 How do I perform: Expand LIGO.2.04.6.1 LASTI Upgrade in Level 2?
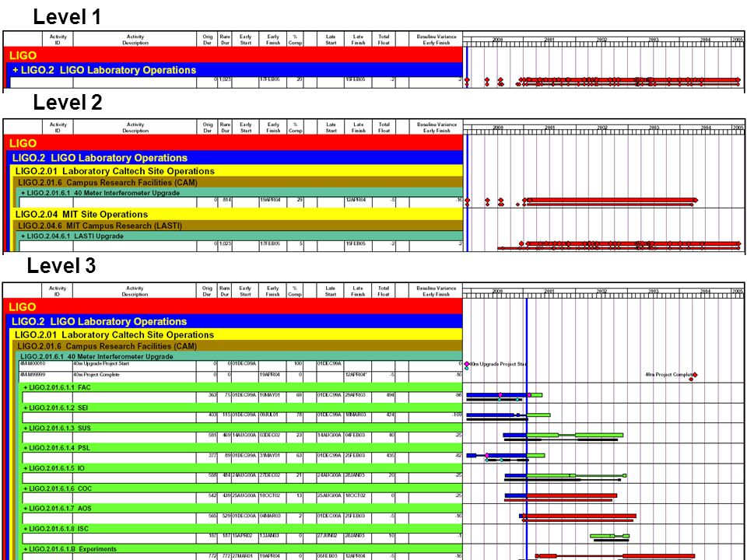(23, 236)
